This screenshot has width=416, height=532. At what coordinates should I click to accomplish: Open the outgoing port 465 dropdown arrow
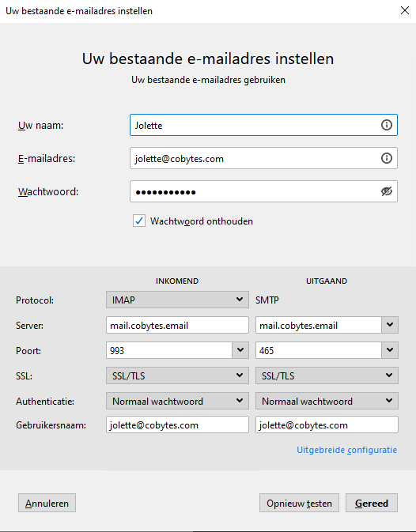(x=390, y=350)
